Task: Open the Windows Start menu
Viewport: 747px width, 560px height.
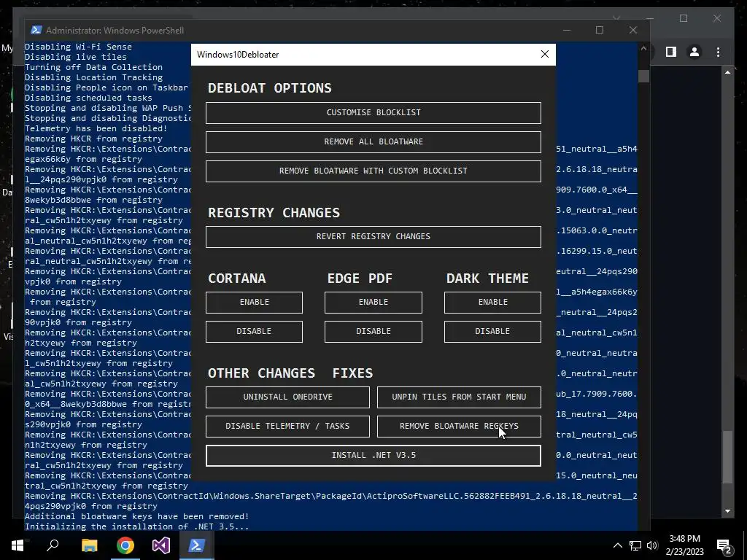Action: (18, 545)
